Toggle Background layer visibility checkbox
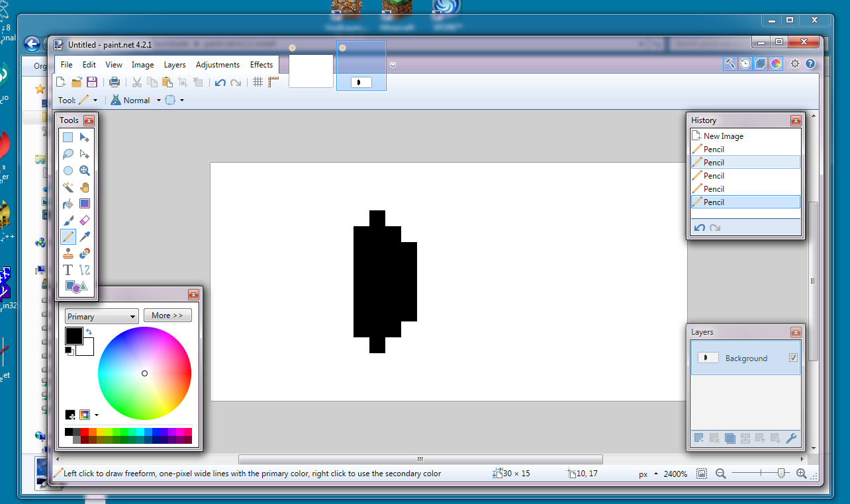Viewport: 850px width, 504px height. click(x=792, y=357)
